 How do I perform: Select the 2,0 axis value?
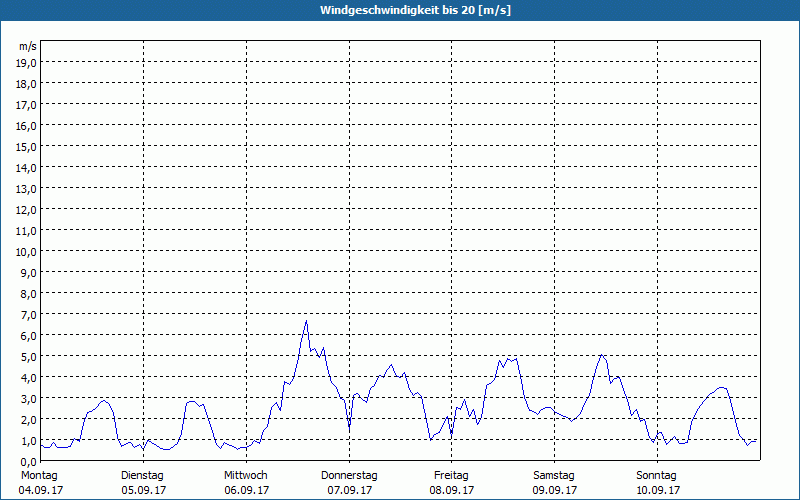pos(30,420)
